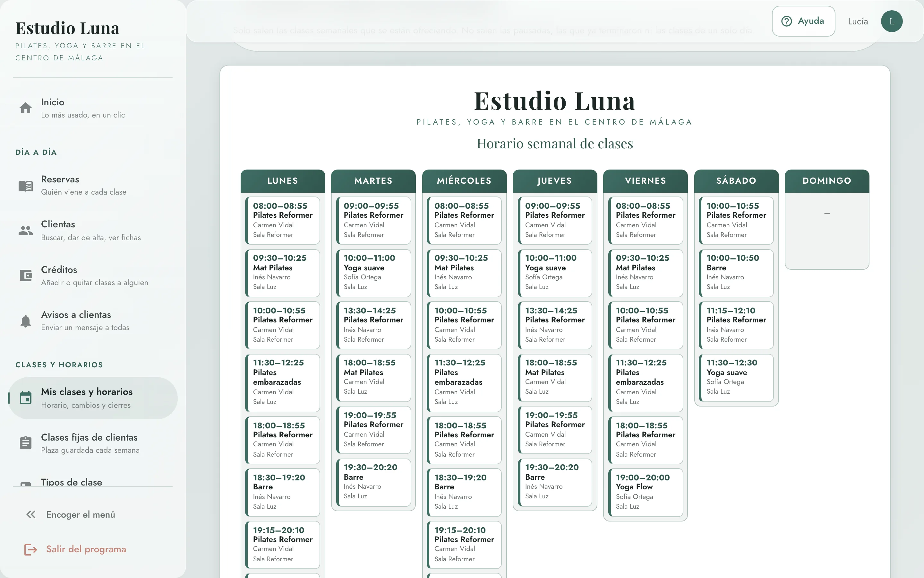Open Reservas section in sidebar

(x=93, y=186)
